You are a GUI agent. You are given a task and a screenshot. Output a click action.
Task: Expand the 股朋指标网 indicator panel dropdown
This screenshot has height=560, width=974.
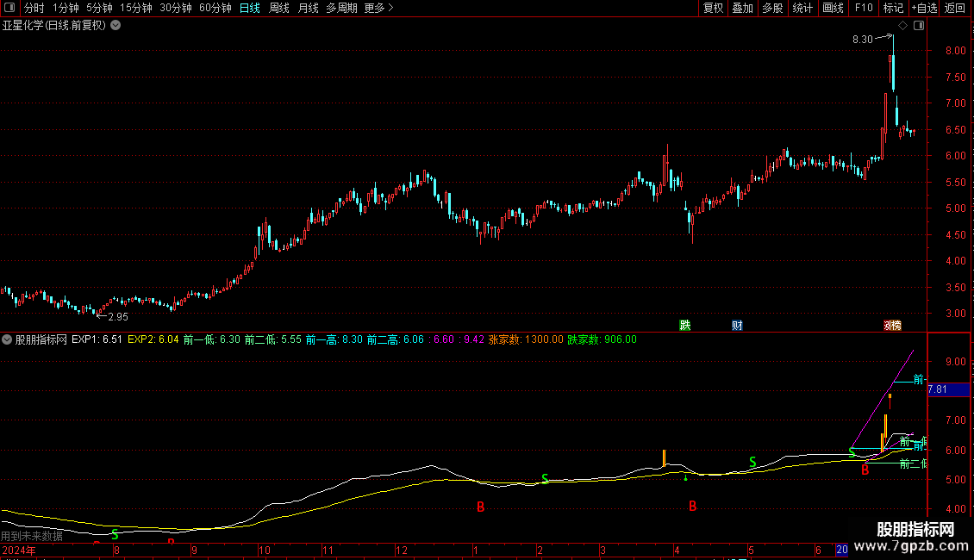(x=8, y=339)
